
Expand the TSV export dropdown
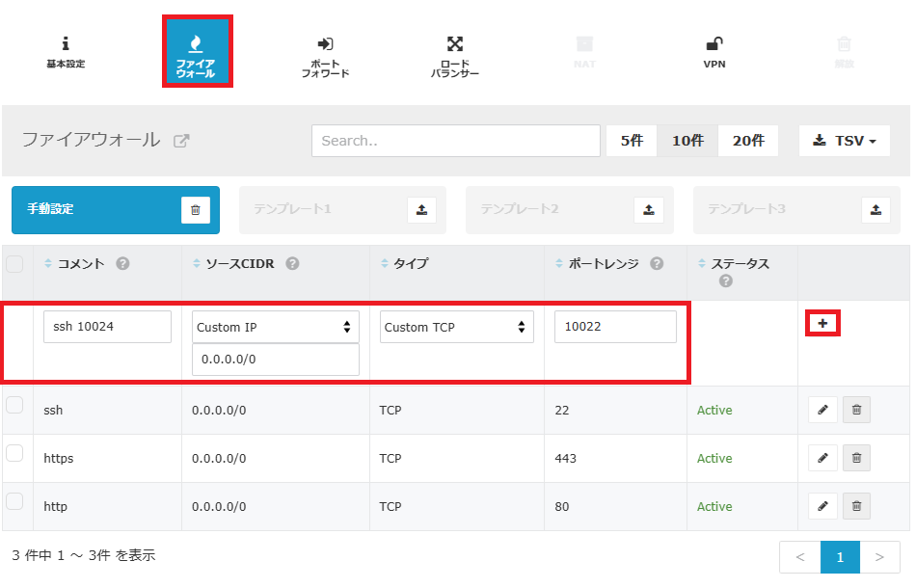pos(844,141)
